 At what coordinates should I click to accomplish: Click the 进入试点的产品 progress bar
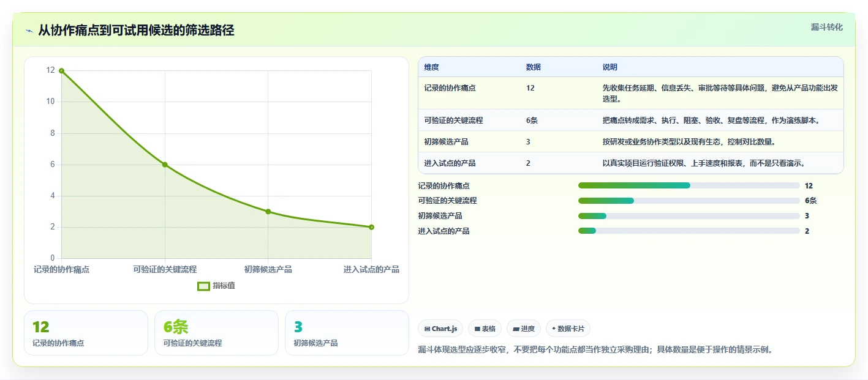coord(689,231)
